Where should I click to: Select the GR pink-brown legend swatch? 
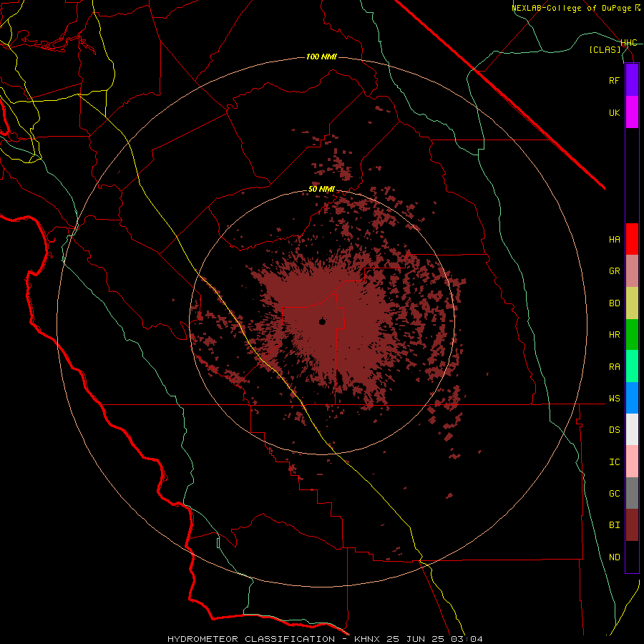[x=632, y=271]
